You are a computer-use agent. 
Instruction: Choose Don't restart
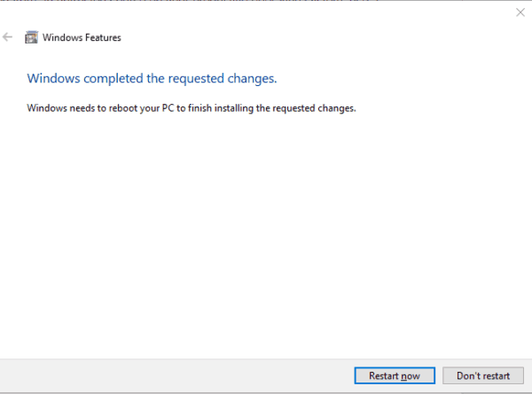483,375
